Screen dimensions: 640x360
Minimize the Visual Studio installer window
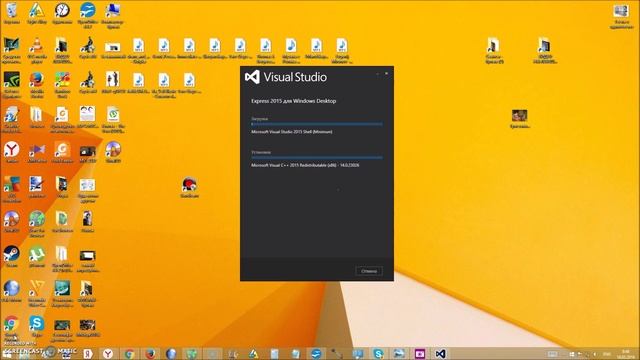click(378, 74)
